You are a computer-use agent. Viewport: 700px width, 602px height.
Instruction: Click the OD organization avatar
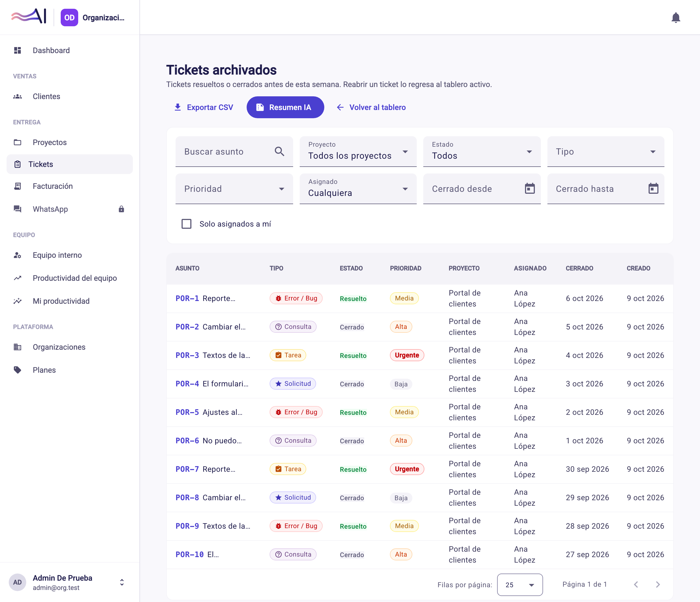click(69, 18)
